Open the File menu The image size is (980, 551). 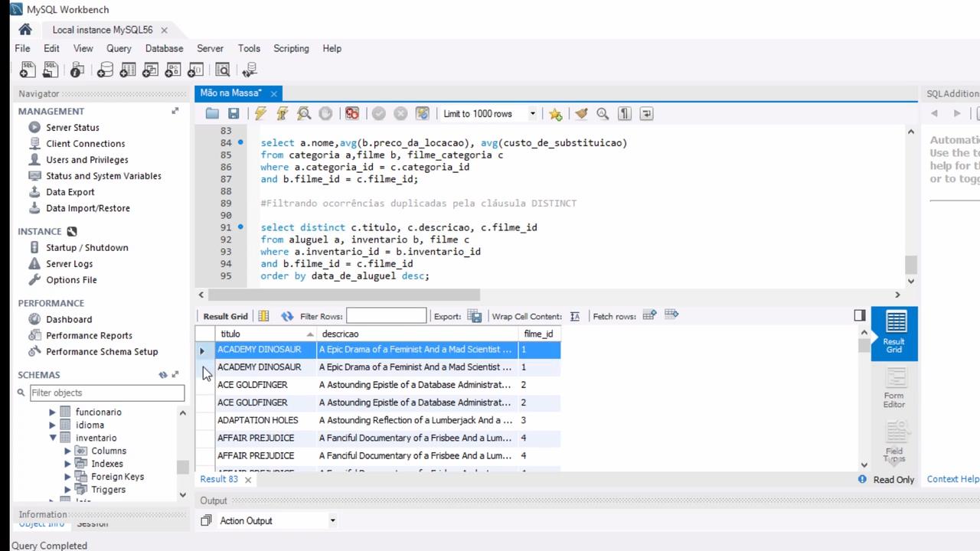coord(23,48)
